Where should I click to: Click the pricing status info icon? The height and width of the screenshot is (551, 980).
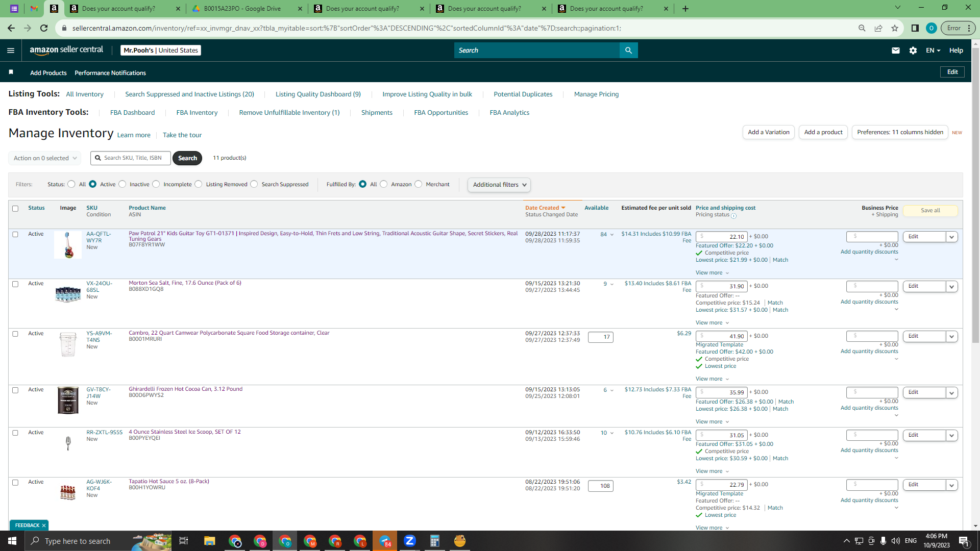(733, 216)
